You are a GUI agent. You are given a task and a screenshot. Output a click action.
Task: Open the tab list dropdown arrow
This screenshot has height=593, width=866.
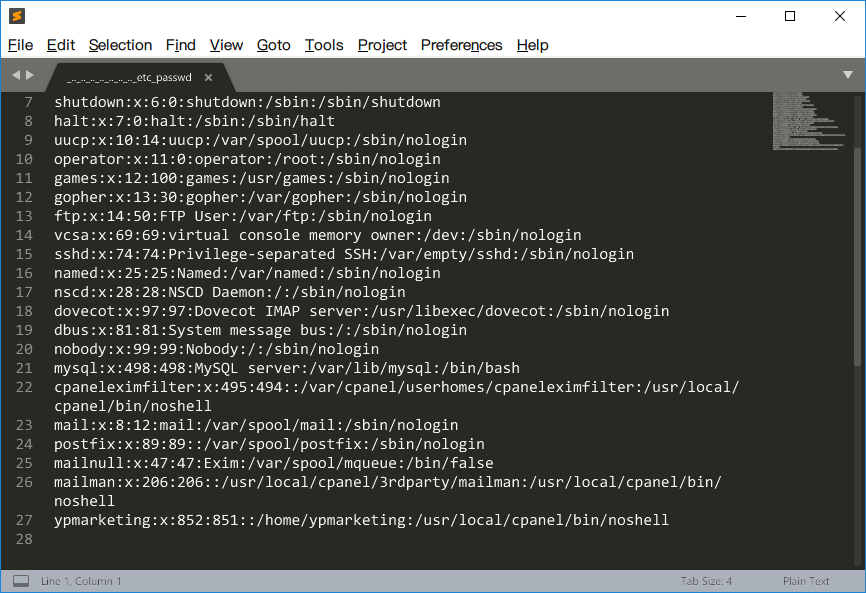click(848, 75)
